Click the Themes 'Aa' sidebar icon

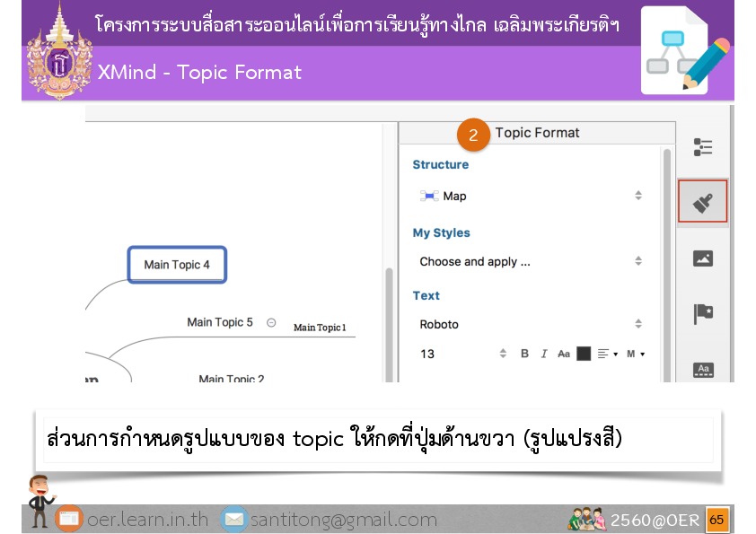[703, 369]
